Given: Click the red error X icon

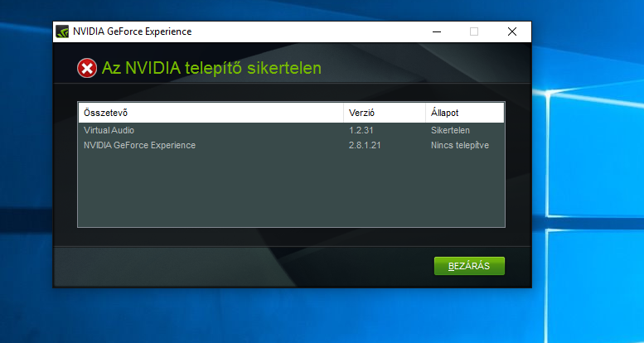Looking at the screenshot, I should 87,68.
